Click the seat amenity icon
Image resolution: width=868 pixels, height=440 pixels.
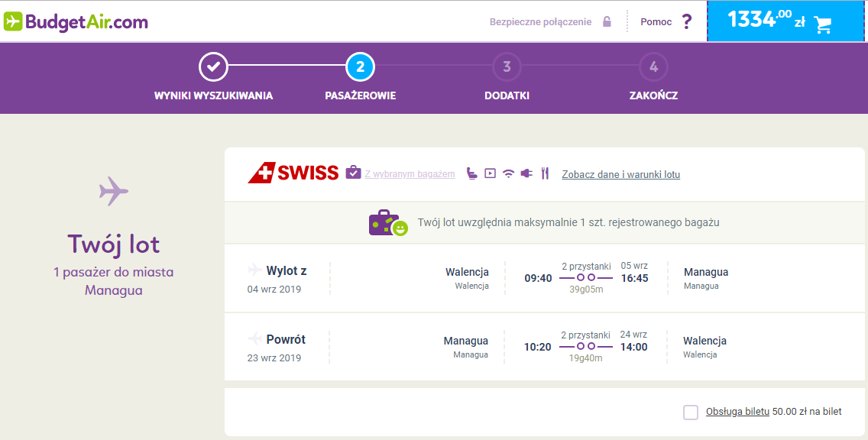(x=471, y=174)
